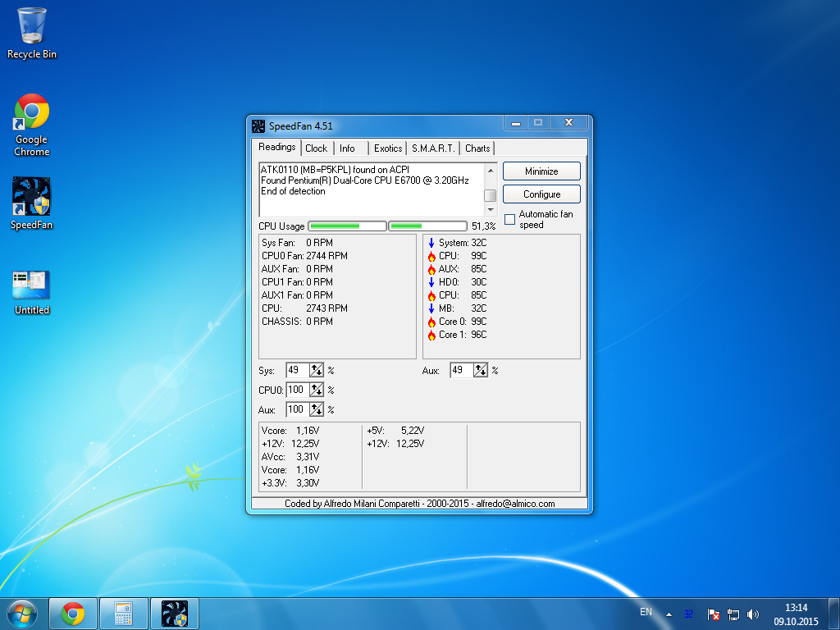The image size is (840, 630).
Task: Open the SpeedFan desktop shortcut
Action: click(x=31, y=203)
